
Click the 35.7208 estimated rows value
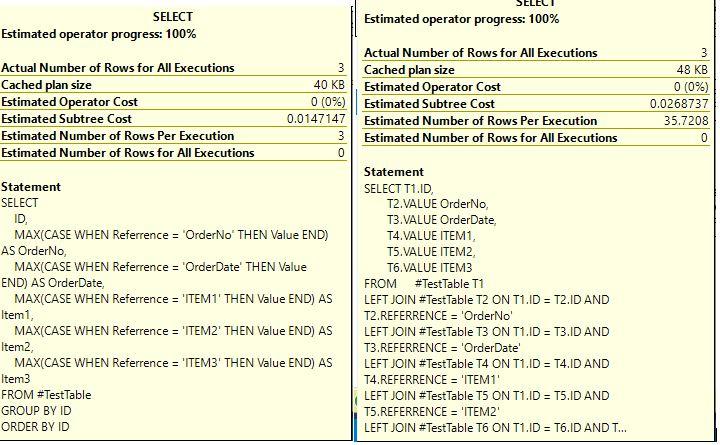click(686, 121)
